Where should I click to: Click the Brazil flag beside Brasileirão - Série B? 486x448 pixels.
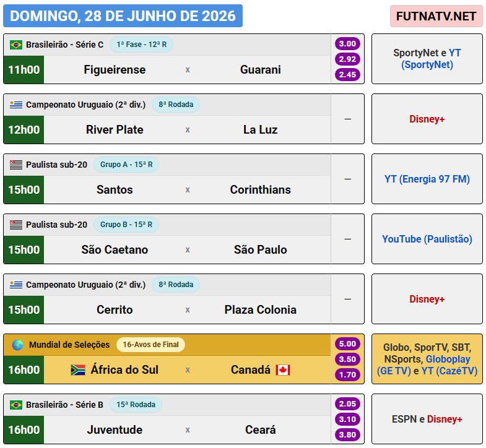(x=16, y=405)
